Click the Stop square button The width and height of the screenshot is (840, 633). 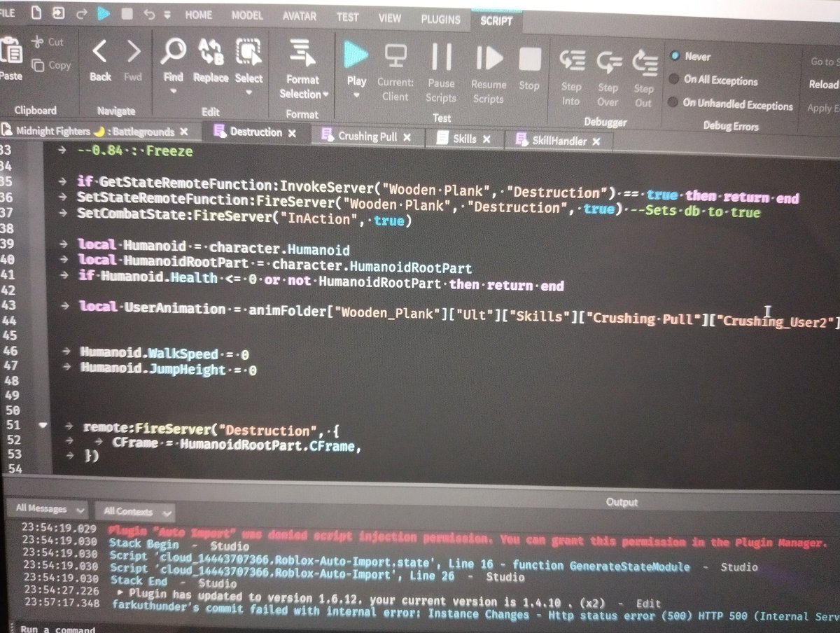[529, 60]
